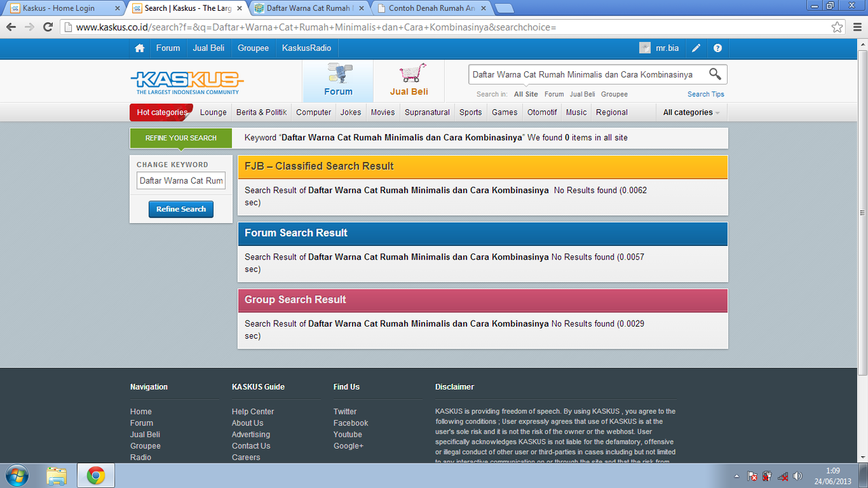
Task: Open the Regional category
Action: [612, 113]
